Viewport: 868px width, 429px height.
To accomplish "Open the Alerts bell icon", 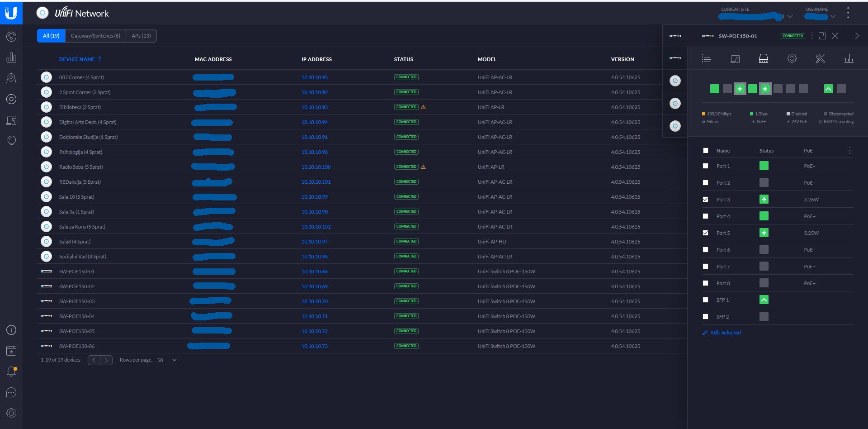I will point(11,372).
